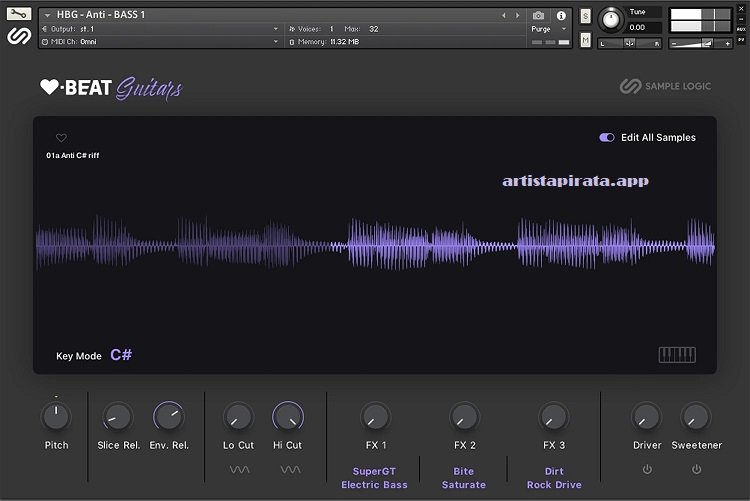
Task: Adjust the Tune knob
Action: [610, 20]
